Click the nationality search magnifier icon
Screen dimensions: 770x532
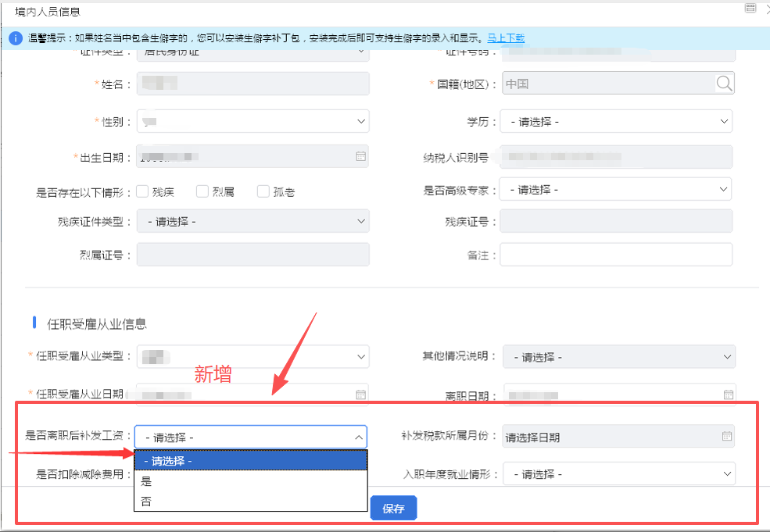(x=724, y=84)
